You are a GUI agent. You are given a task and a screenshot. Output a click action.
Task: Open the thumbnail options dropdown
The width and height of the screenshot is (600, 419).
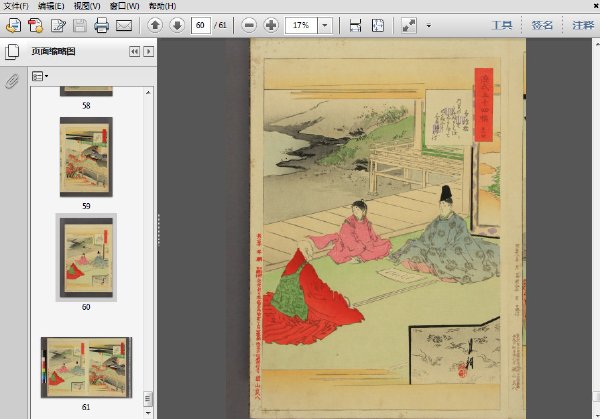40,76
